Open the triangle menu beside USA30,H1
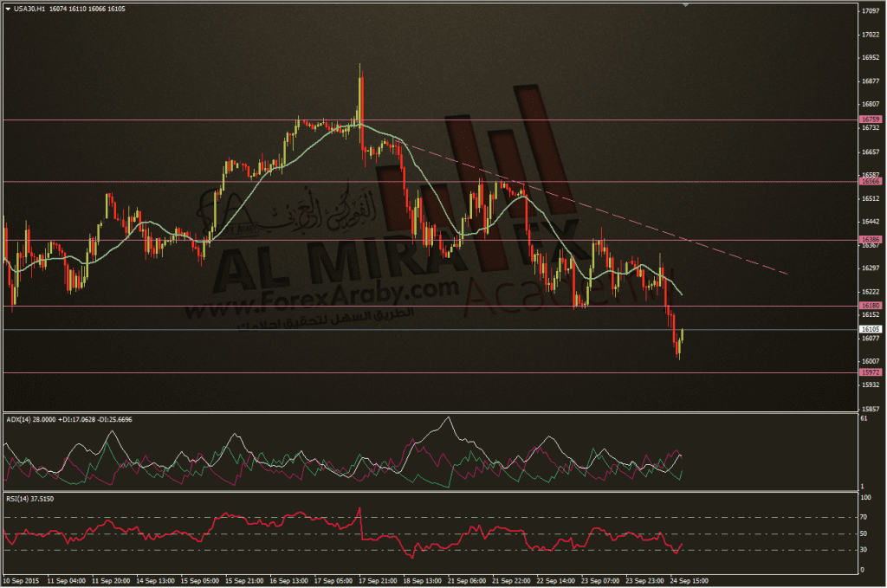 pyautogui.click(x=8, y=9)
